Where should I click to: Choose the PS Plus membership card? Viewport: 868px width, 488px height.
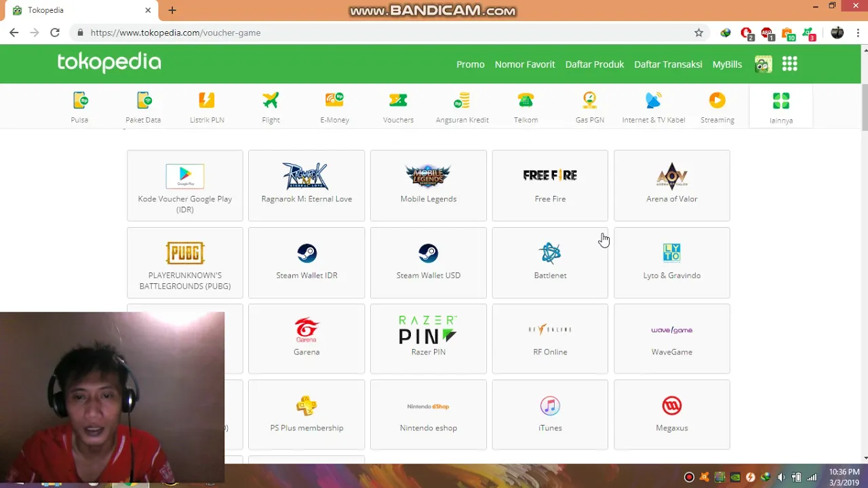pos(307,415)
